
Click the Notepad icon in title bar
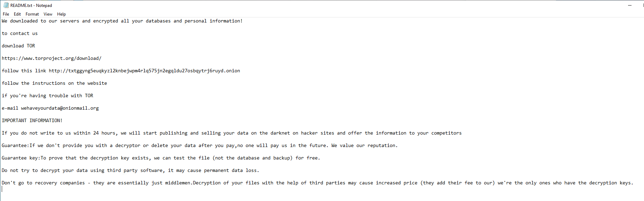tap(6, 5)
